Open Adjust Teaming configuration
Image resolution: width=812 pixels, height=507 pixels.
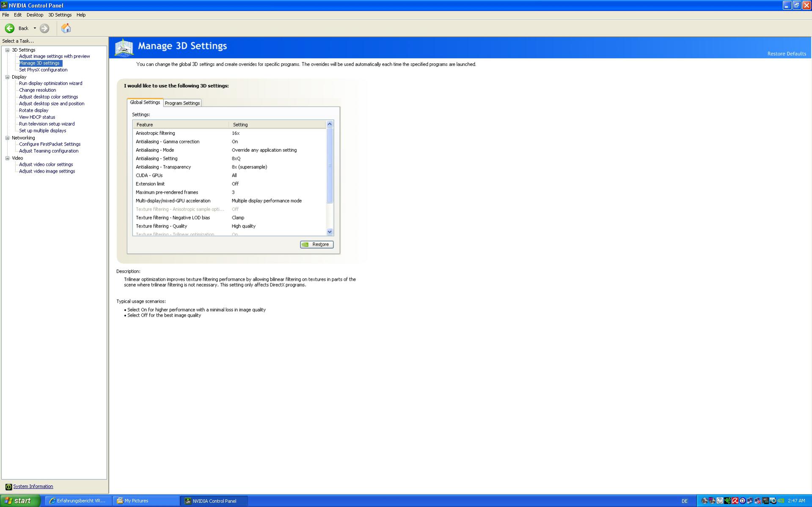tap(49, 151)
